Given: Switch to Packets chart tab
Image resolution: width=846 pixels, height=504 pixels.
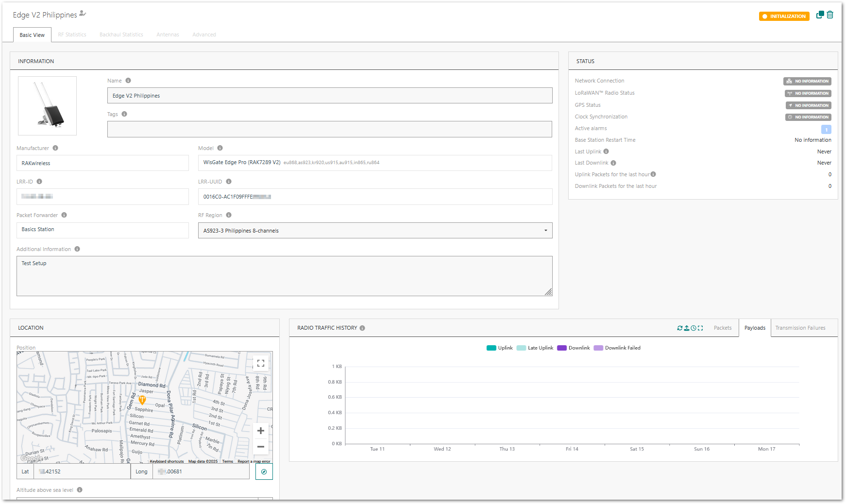Looking at the screenshot, I should pyautogui.click(x=723, y=328).
